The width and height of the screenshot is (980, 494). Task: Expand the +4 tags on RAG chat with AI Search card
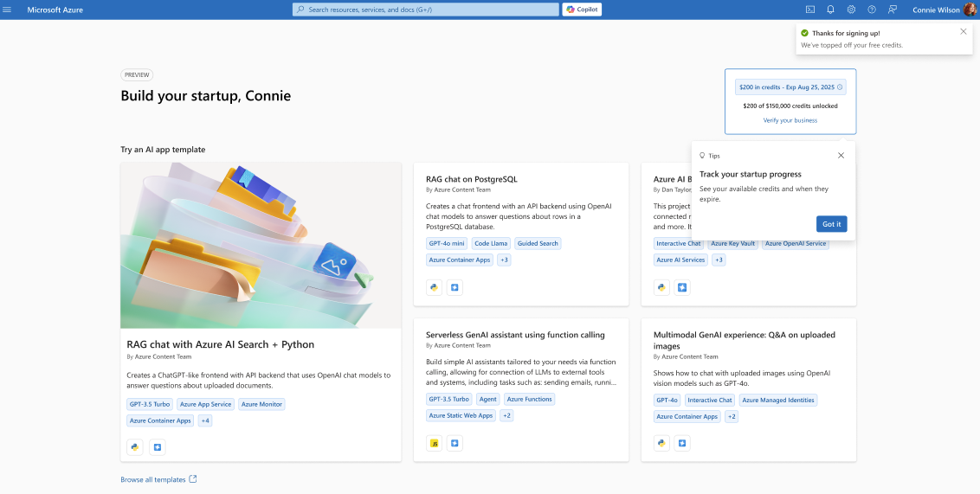point(205,421)
